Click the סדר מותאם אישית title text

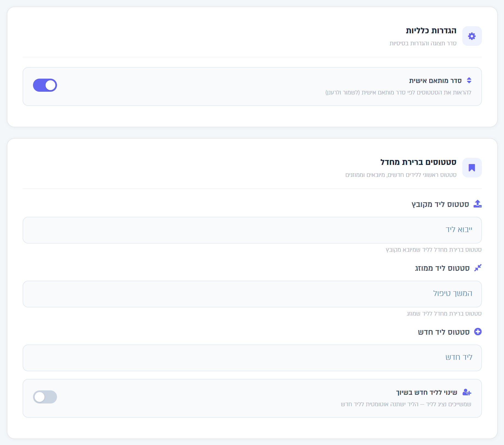pos(435,81)
